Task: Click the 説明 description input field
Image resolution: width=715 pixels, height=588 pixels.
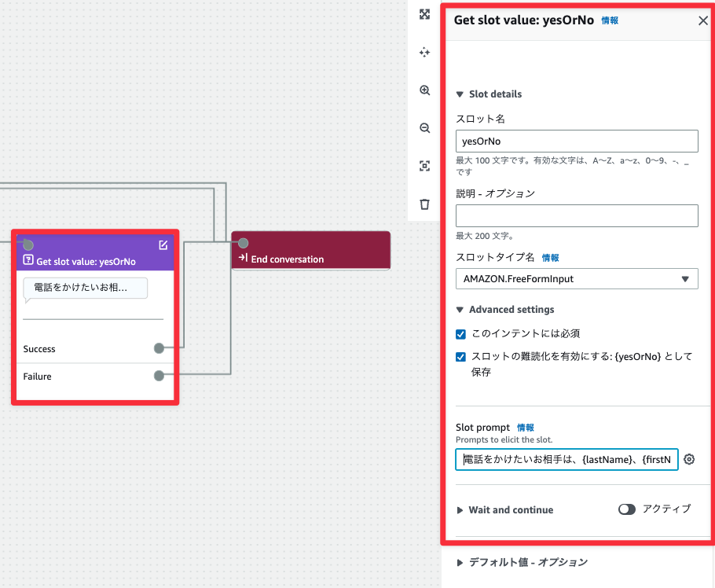Action: [x=577, y=215]
